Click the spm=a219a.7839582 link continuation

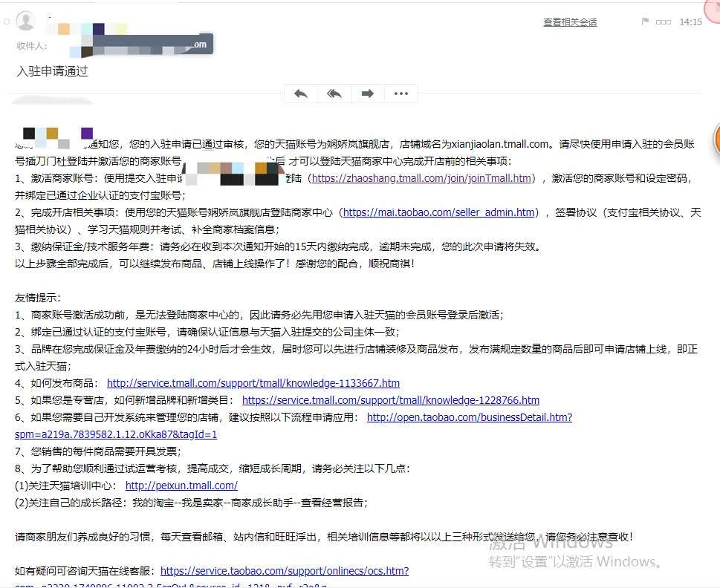(116, 434)
